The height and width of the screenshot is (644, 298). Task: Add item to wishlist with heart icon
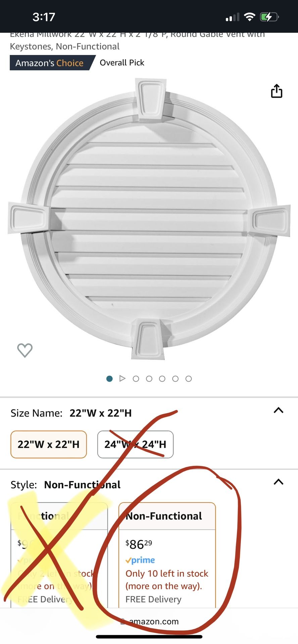pos(25,350)
